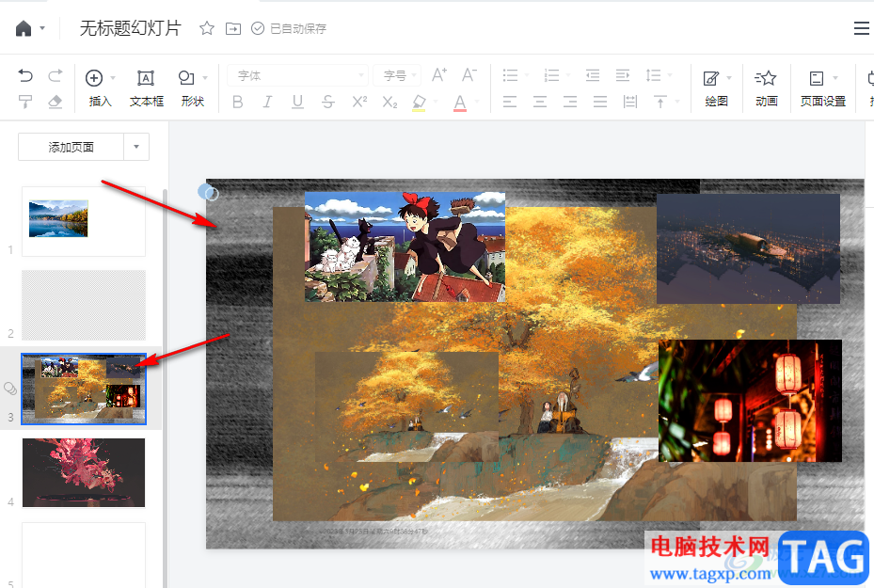Image resolution: width=874 pixels, height=588 pixels.
Task: Open the line spacing options
Action: [x=653, y=75]
